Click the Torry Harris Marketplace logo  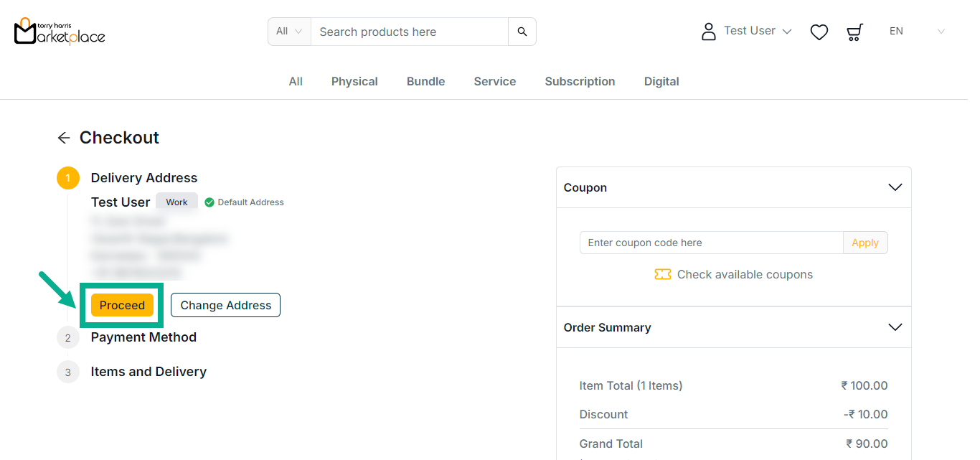60,32
